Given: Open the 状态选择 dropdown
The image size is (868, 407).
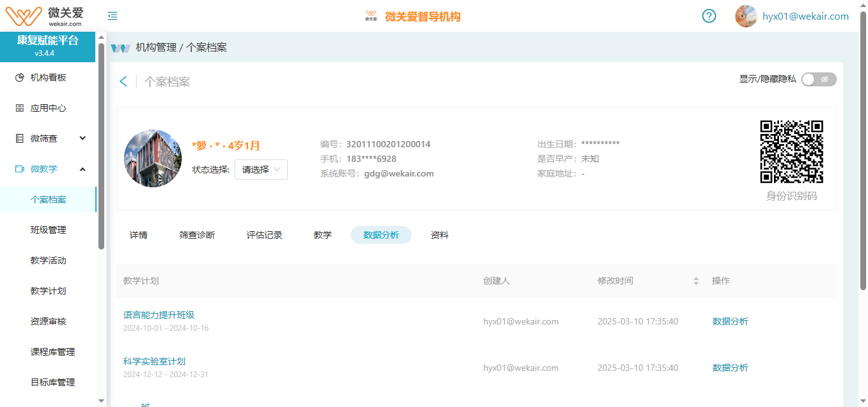Looking at the screenshot, I should click(261, 170).
